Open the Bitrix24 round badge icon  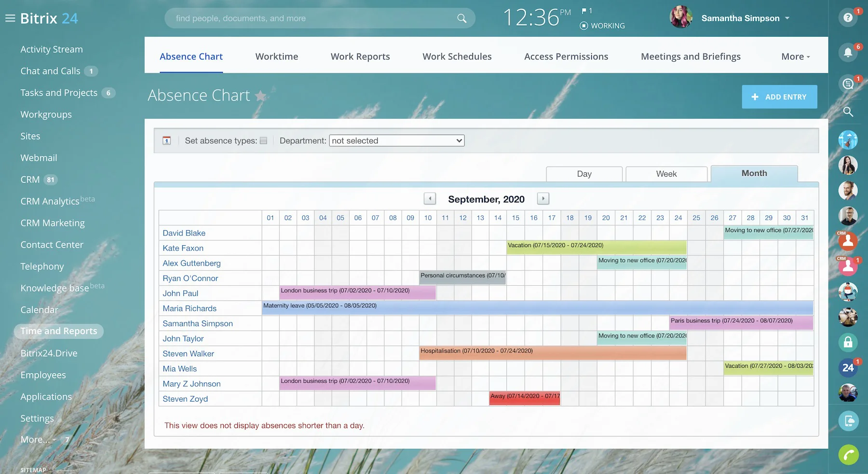pos(848,368)
